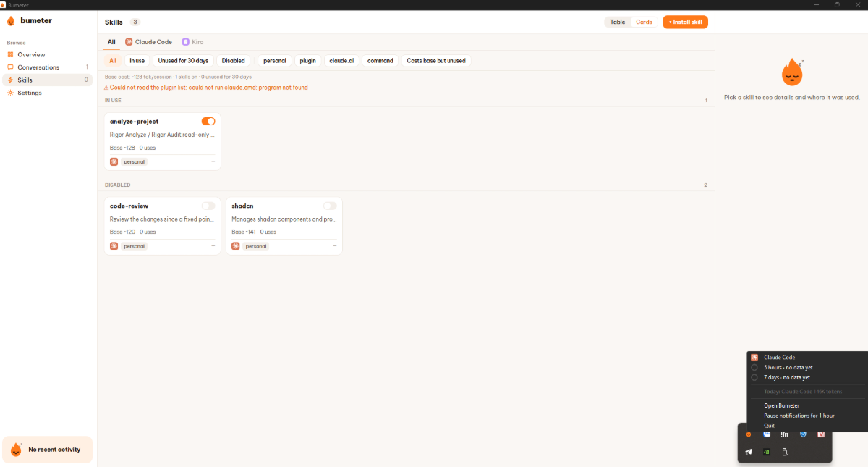The height and width of the screenshot is (467, 868).
Task: Click 'Review the changes since a fixed' description
Action: [x=162, y=219]
